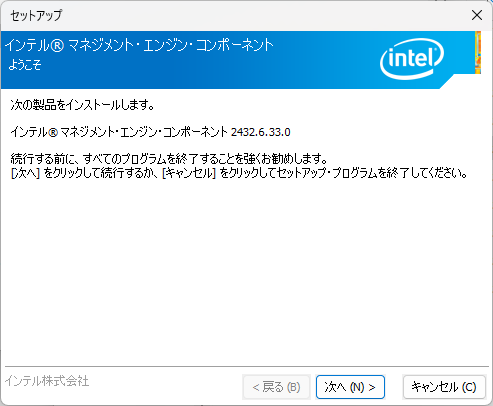Screen dimensions: 493x406
Task: Click the registered ® mark in the banner heading
Action: click(57, 45)
